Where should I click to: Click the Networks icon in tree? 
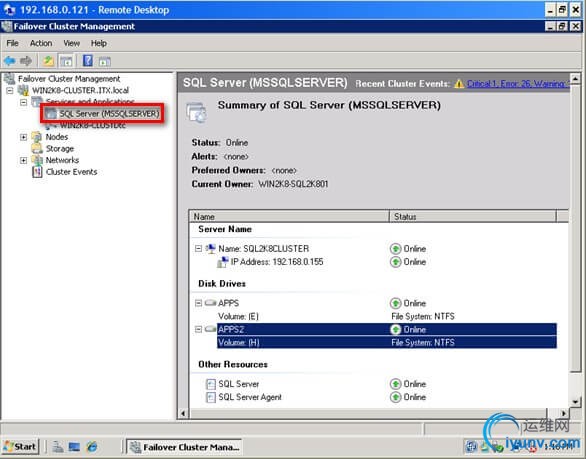pos(37,160)
